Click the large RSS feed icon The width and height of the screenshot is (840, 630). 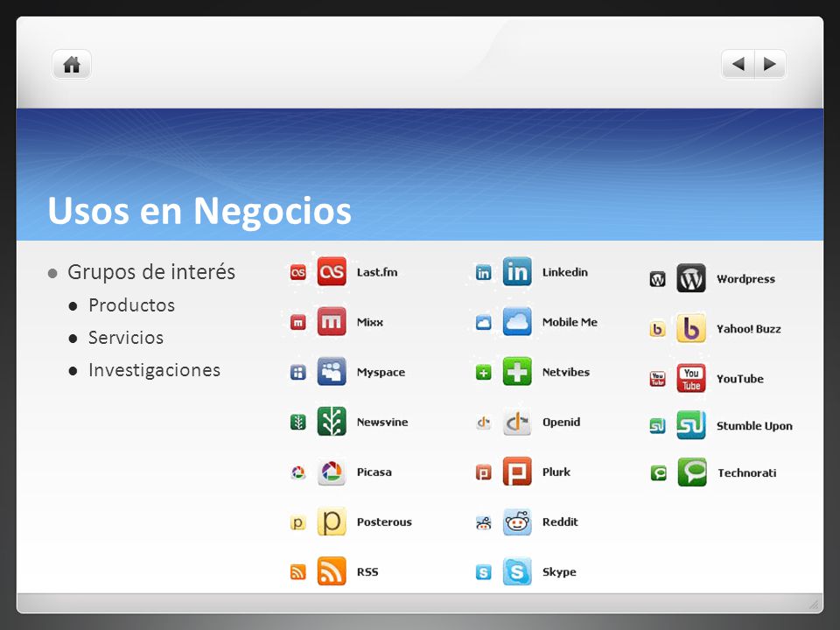[x=332, y=571]
